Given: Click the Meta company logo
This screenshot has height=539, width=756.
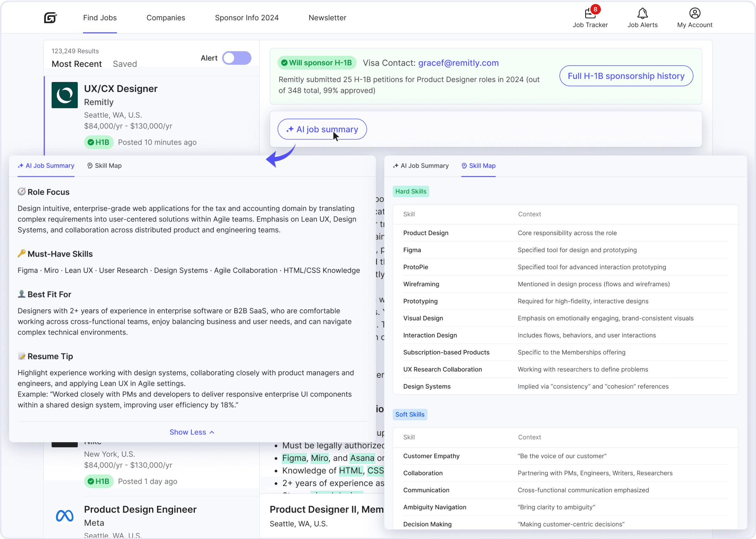Looking at the screenshot, I should click(65, 516).
